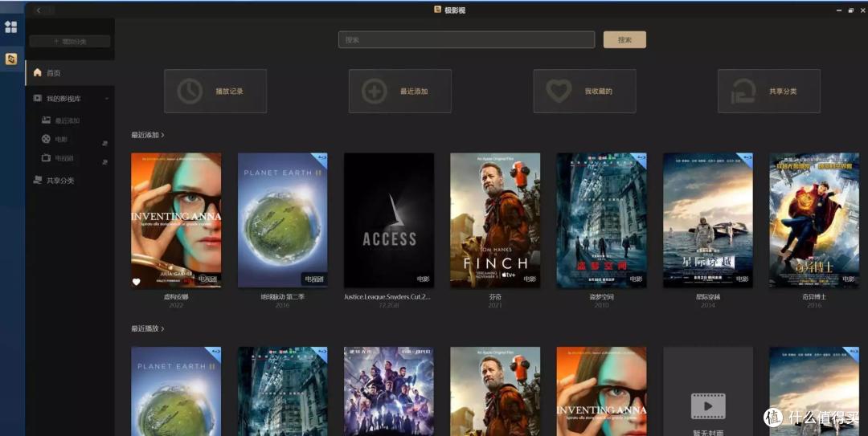
Task: Click title text 星际穿越 under poster
Action: pos(708,297)
